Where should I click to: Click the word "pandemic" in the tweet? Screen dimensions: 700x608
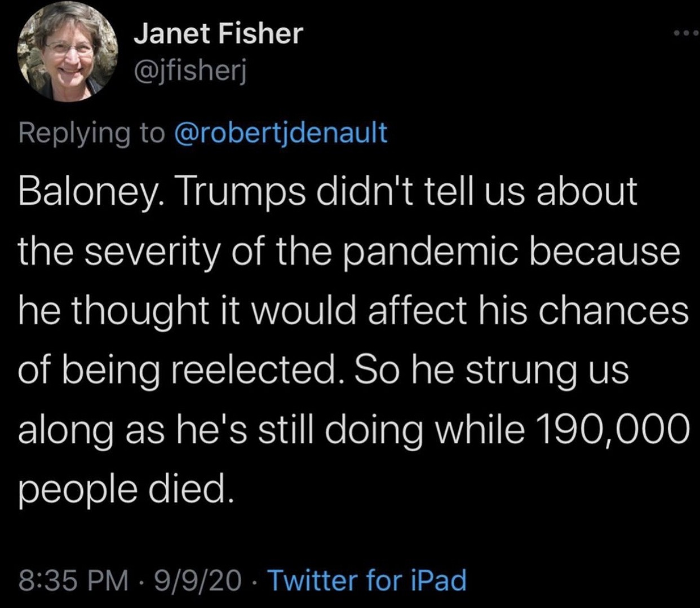point(429,252)
